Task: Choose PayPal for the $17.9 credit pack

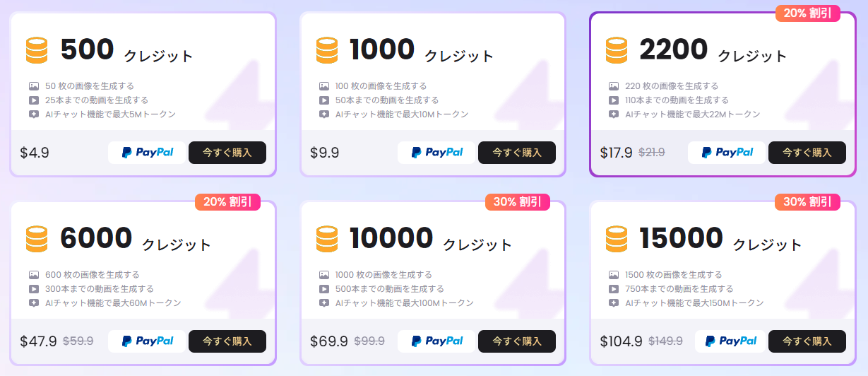Action: pyautogui.click(x=727, y=153)
